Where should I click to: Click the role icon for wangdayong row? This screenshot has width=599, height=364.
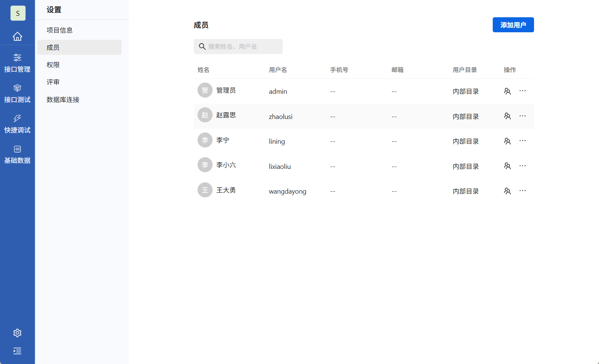(507, 191)
